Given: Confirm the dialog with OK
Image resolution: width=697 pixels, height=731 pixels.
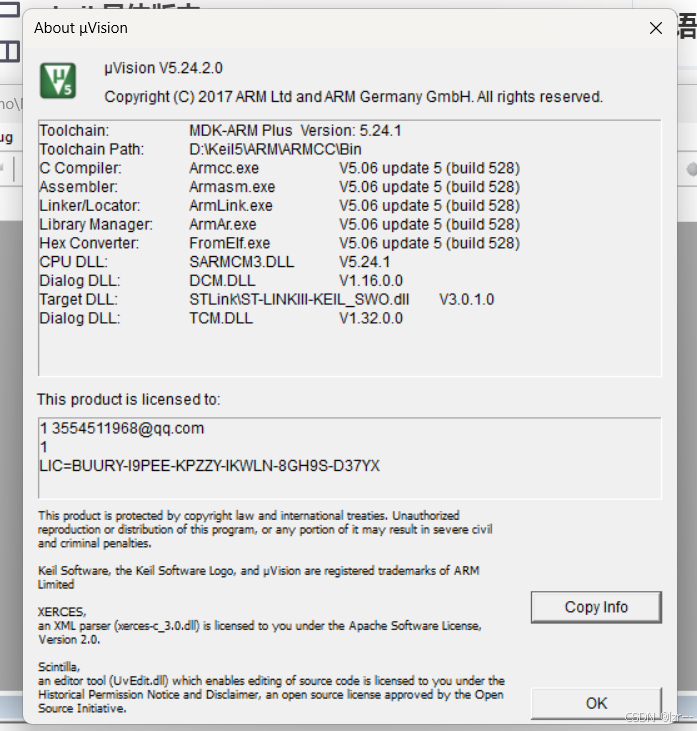Looking at the screenshot, I should tap(596, 703).
